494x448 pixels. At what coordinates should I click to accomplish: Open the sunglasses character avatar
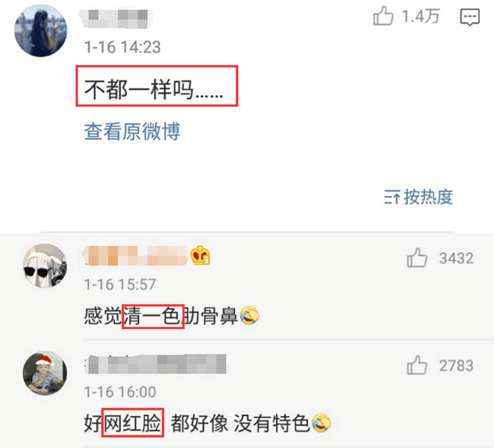45,266
